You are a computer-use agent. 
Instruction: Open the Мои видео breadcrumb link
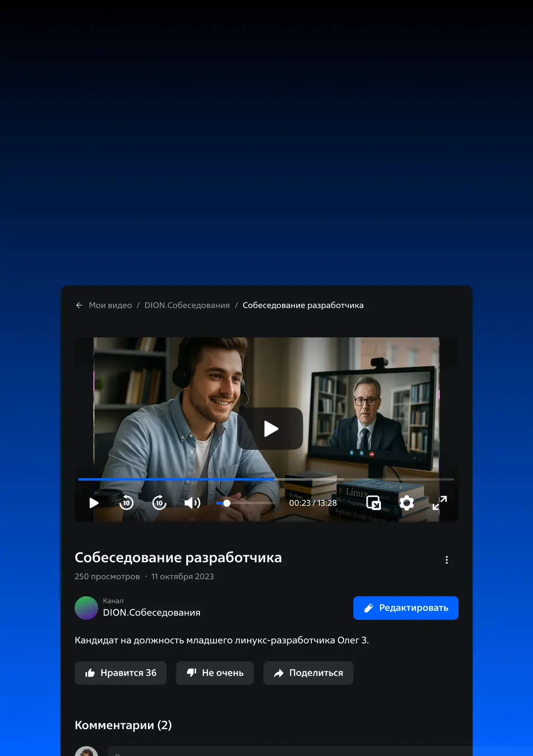pos(111,305)
